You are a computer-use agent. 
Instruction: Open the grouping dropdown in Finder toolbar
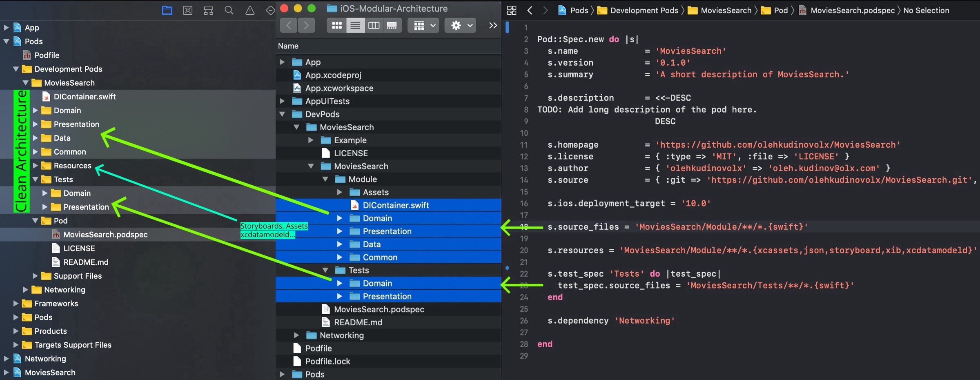click(x=423, y=25)
